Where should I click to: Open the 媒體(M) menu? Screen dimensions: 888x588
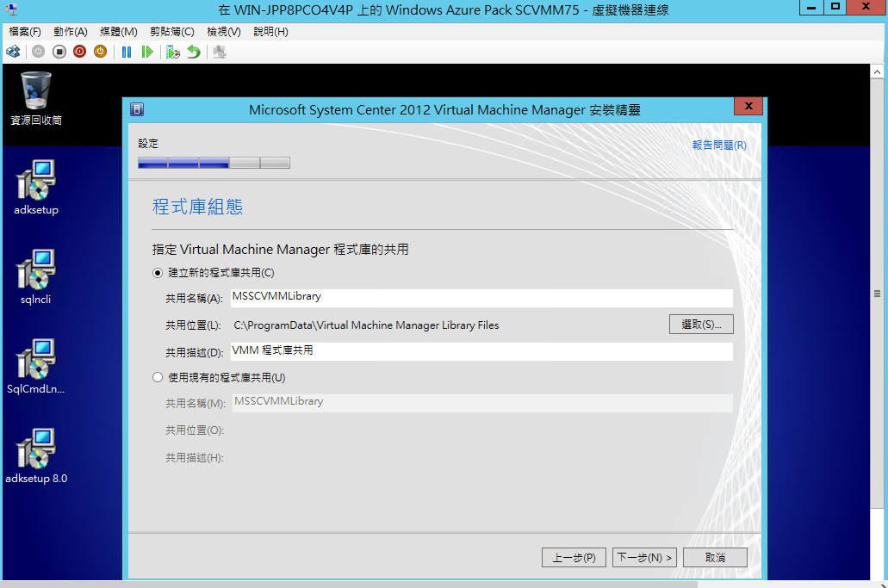[118, 32]
